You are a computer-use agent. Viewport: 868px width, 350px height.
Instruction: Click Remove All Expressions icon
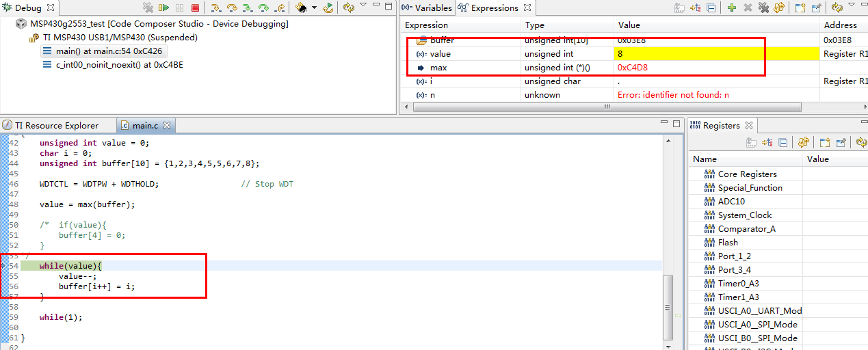(763, 8)
